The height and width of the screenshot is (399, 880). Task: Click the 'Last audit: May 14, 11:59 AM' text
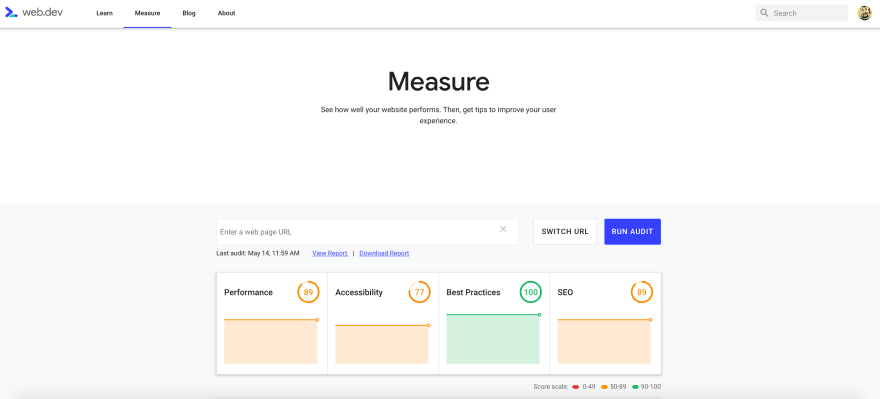pos(258,254)
